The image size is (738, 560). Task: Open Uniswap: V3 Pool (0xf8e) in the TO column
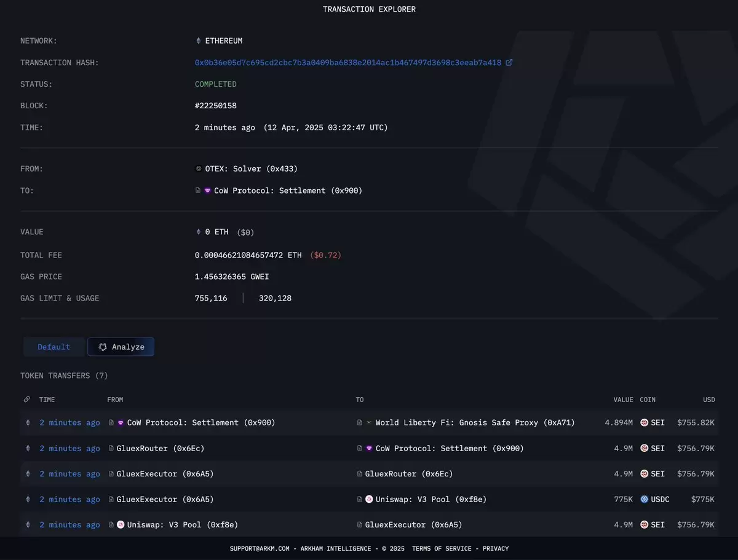tap(431, 499)
